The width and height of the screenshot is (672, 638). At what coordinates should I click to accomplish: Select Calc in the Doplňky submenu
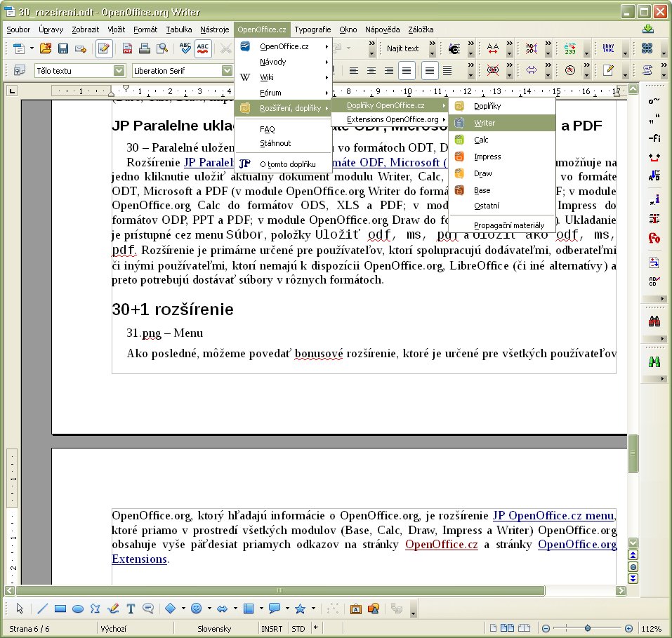(502, 140)
